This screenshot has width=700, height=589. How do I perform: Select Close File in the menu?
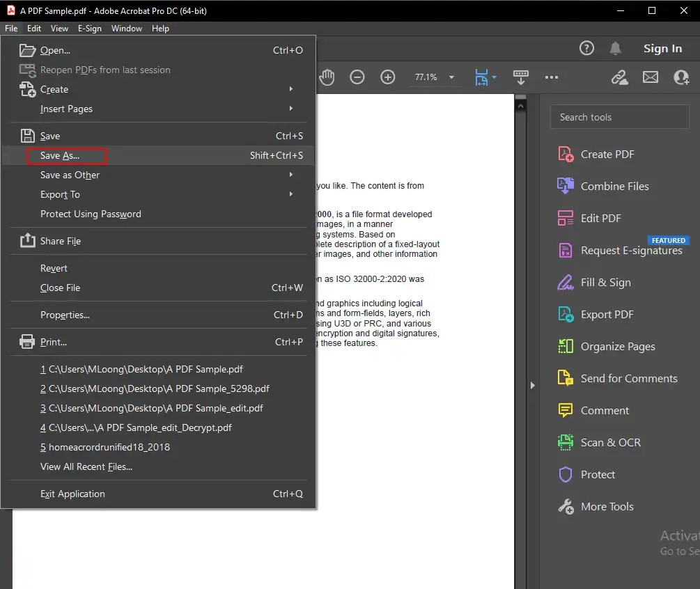pos(159,288)
